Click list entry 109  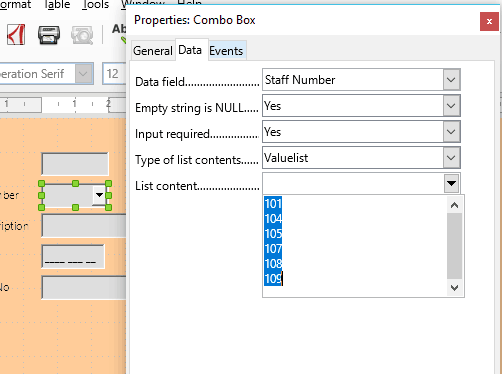(x=273, y=279)
